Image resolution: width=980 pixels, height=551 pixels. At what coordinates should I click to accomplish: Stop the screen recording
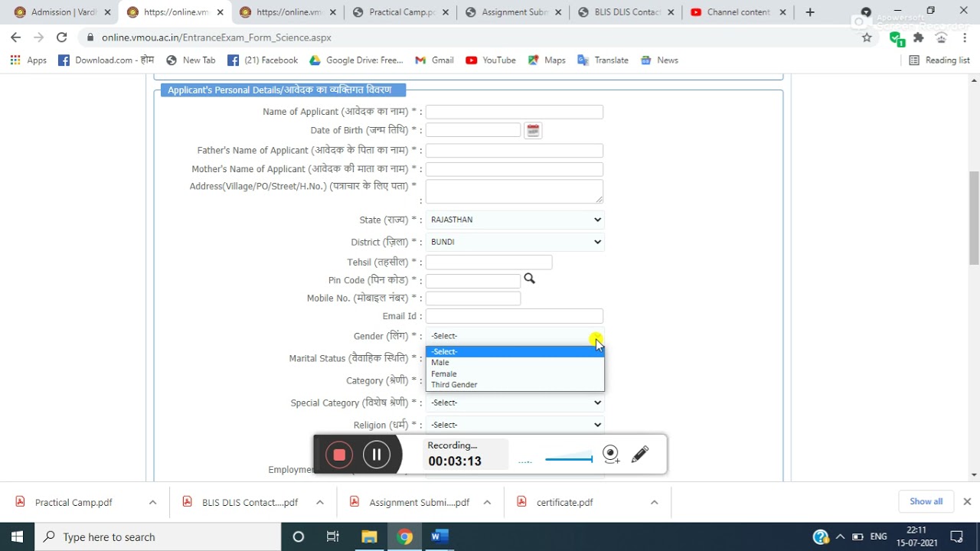point(339,455)
